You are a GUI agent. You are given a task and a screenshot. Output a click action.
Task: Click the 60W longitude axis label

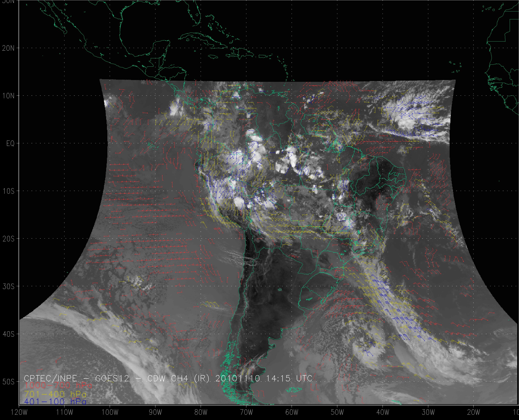292,412
